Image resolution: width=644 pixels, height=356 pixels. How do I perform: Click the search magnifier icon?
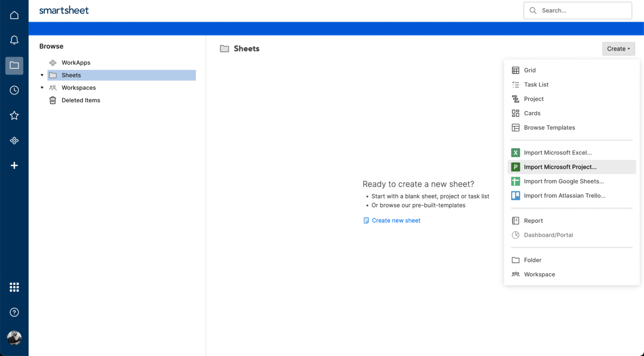pyautogui.click(x=533, y=10)
